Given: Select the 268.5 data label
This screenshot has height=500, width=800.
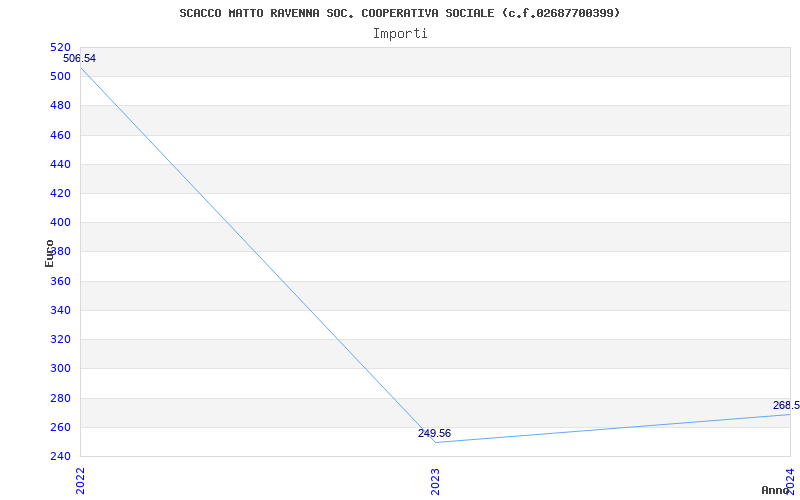Looking at the screenshot, I should tap(786, 406).
